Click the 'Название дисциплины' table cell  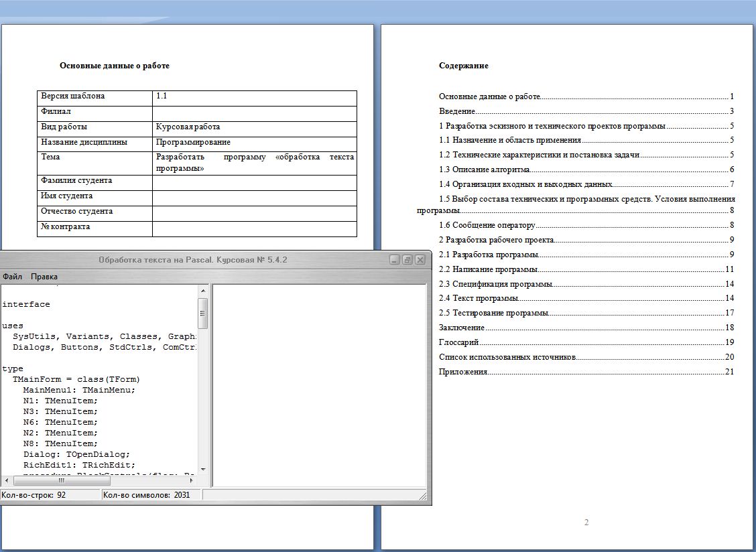pyautogui.click(x=94, y=144)
